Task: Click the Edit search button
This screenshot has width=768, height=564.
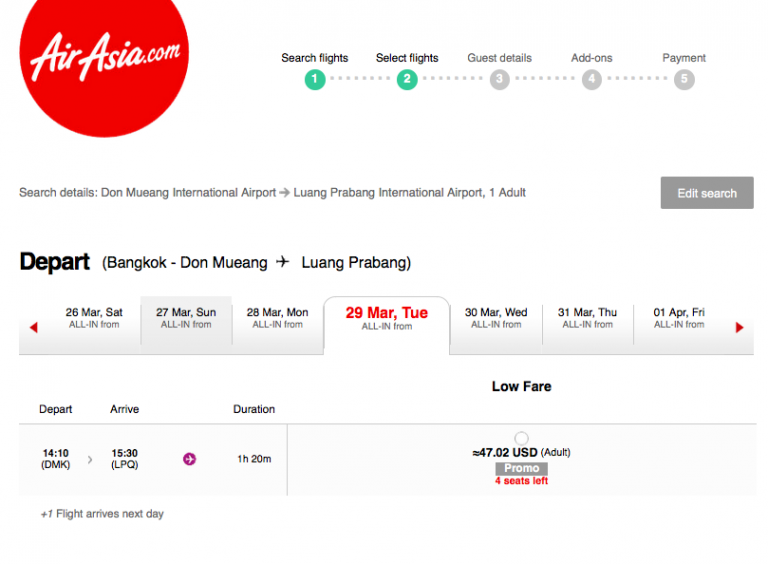Action: (x=707, y=193)
